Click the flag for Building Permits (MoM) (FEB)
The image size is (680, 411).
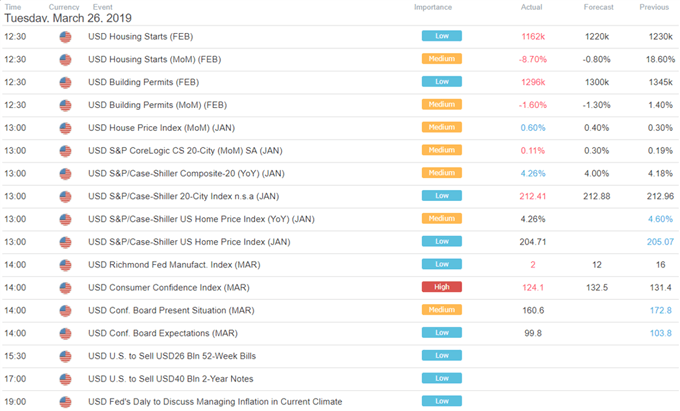[65, 105]
